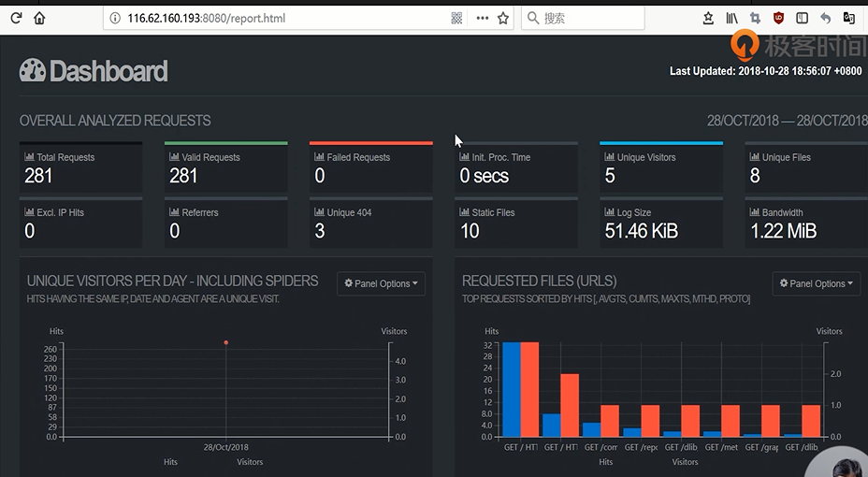Open the uBlock Origin shield icon
Screen dimensions: 868x477
779,19
